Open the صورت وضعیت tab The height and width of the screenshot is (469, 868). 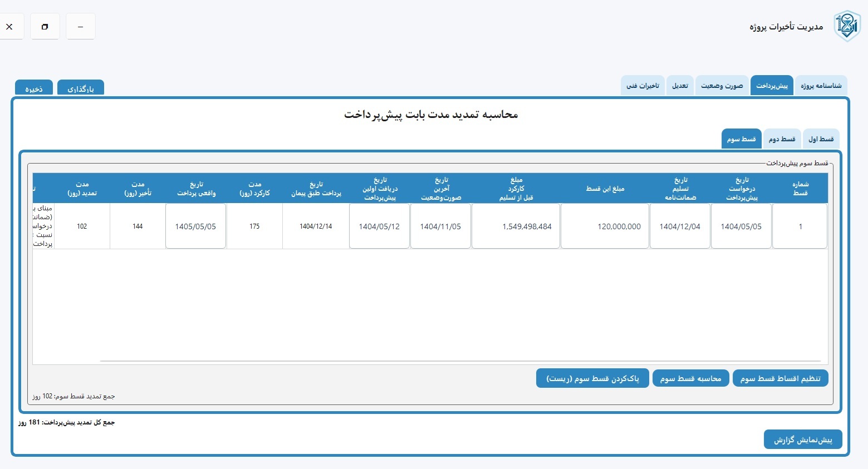(x=722, y=86)
